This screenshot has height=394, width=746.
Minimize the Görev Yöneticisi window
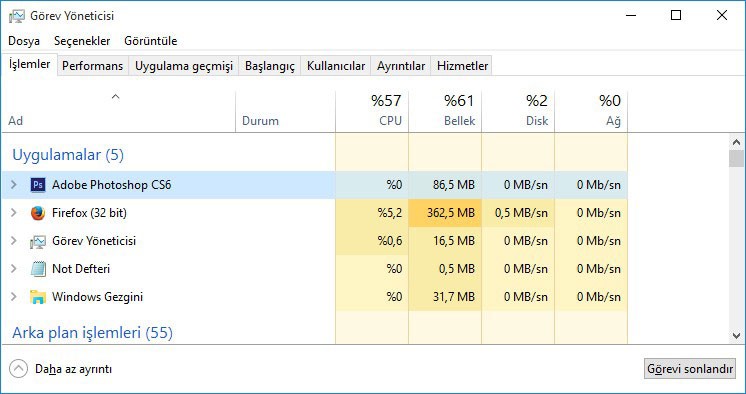(x=631, y=15)
